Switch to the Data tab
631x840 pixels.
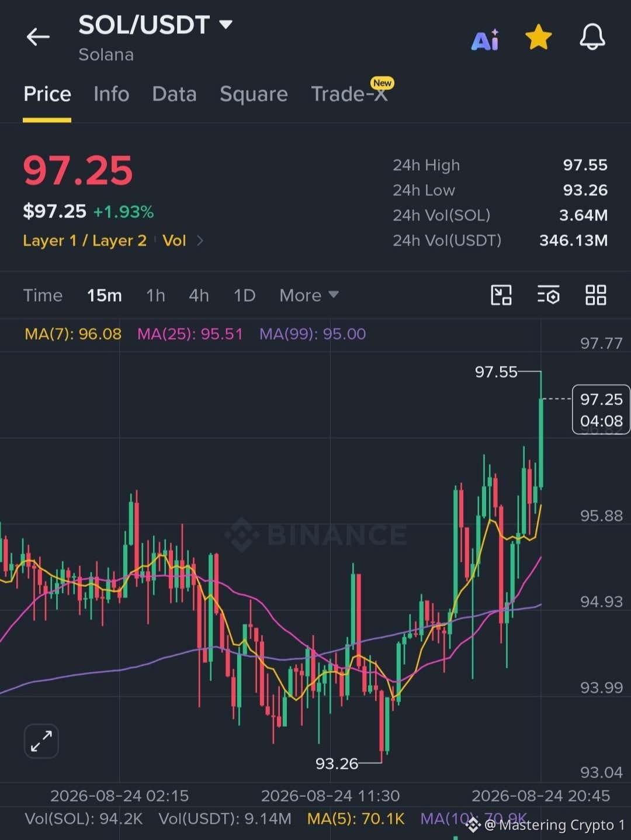(x=174, y=94)
